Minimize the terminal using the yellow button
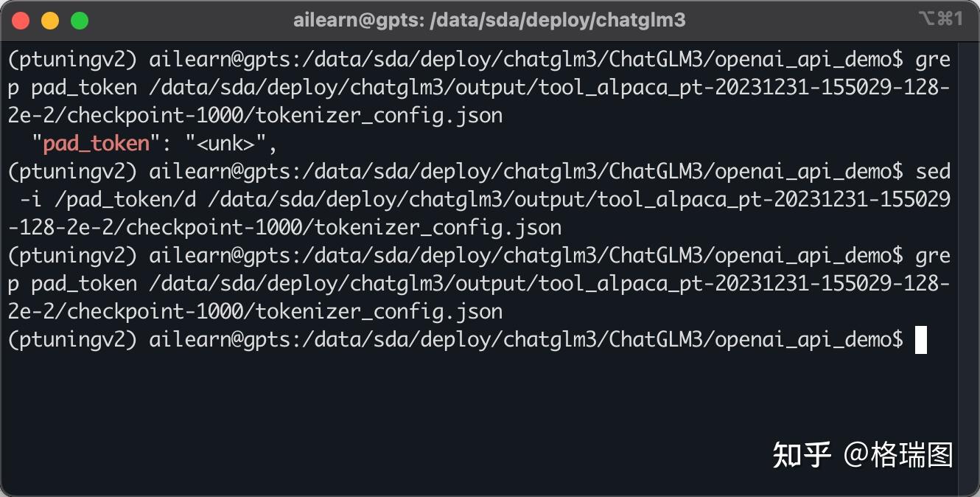This screenshot has width=980, height=497. click(x=50, y=21)
